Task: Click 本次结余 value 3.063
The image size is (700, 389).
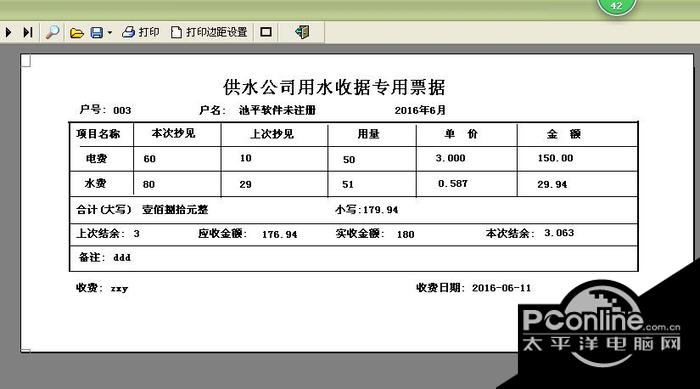Action: pos(559,233)
